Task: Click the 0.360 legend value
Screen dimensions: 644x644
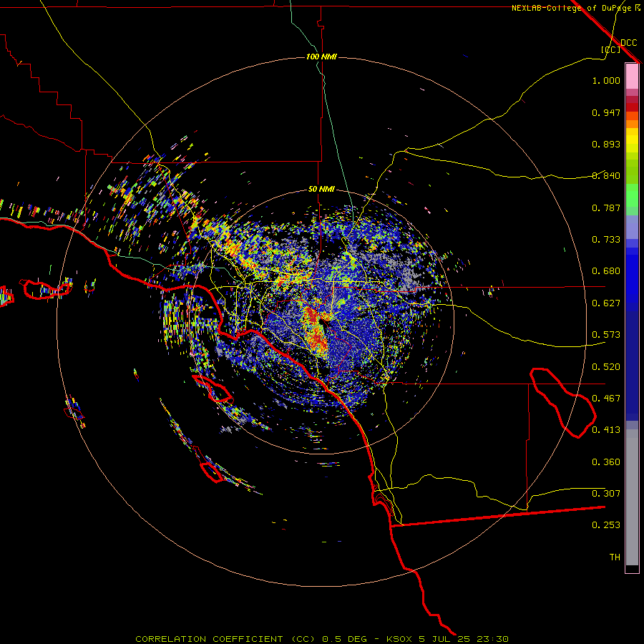Action: pos(606,462)
